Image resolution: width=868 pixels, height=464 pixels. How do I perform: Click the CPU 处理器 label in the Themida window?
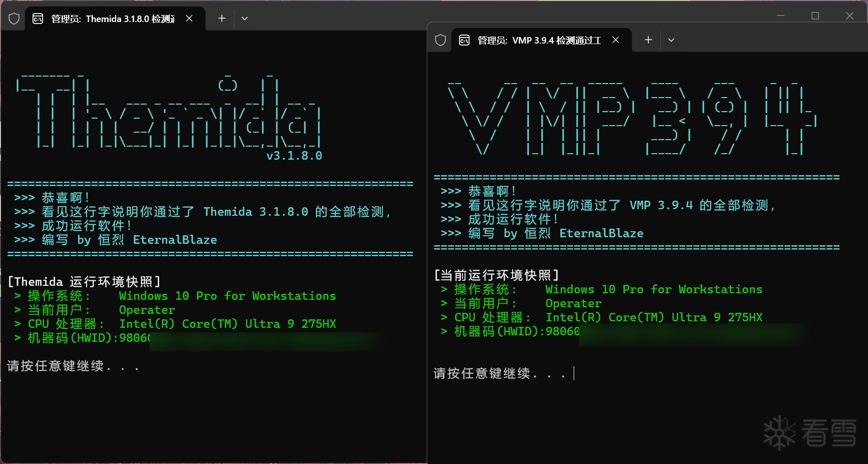(66, 324)
